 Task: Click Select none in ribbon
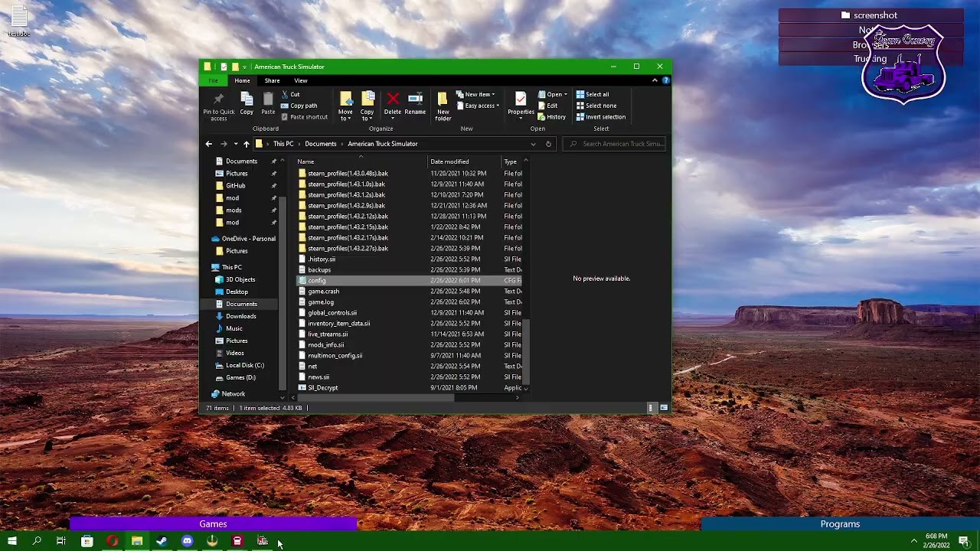coord(596,106)
